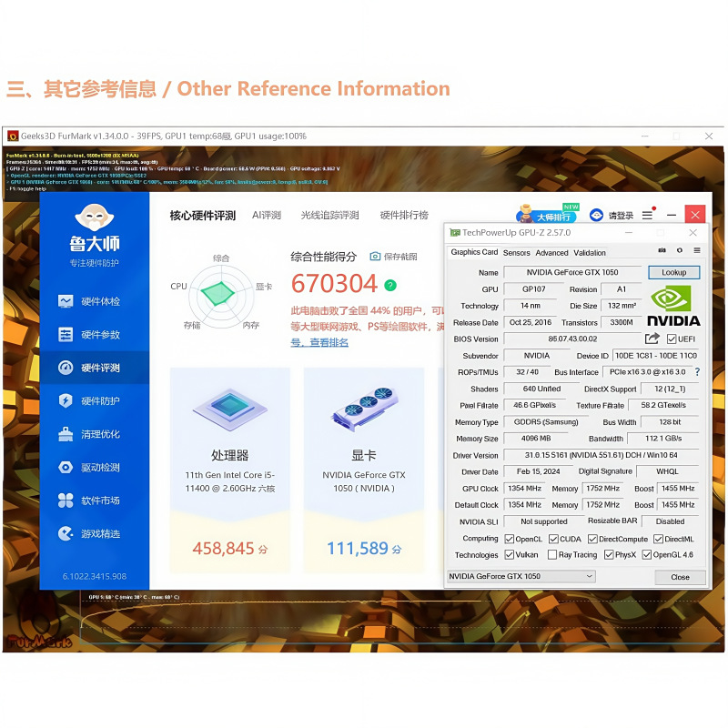
Task: Click Bus Interface question mark in GPU-Z
Action: tap(697, 372)
